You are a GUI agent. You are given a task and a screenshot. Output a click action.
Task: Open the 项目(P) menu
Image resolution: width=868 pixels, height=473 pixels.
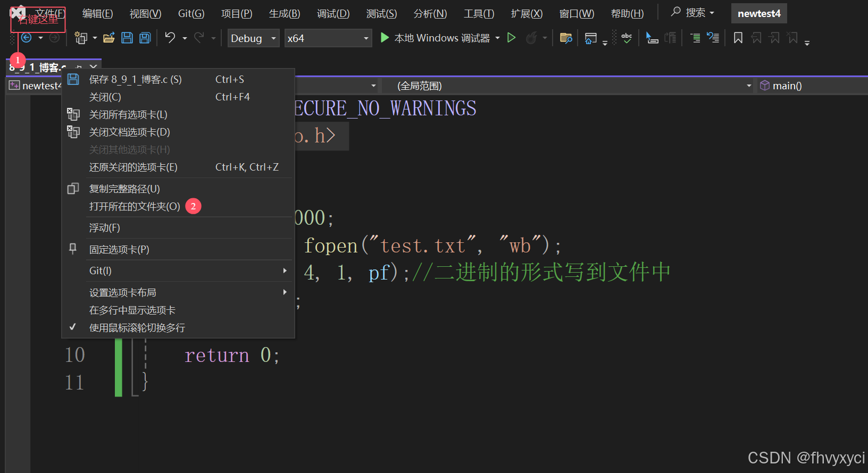(x=237, y=13)
